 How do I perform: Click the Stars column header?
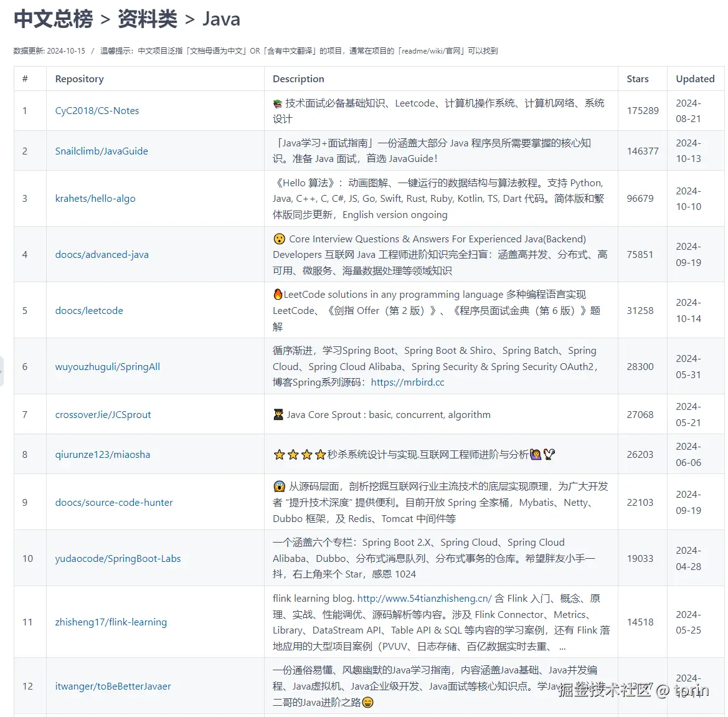click(x=638, y=78)
